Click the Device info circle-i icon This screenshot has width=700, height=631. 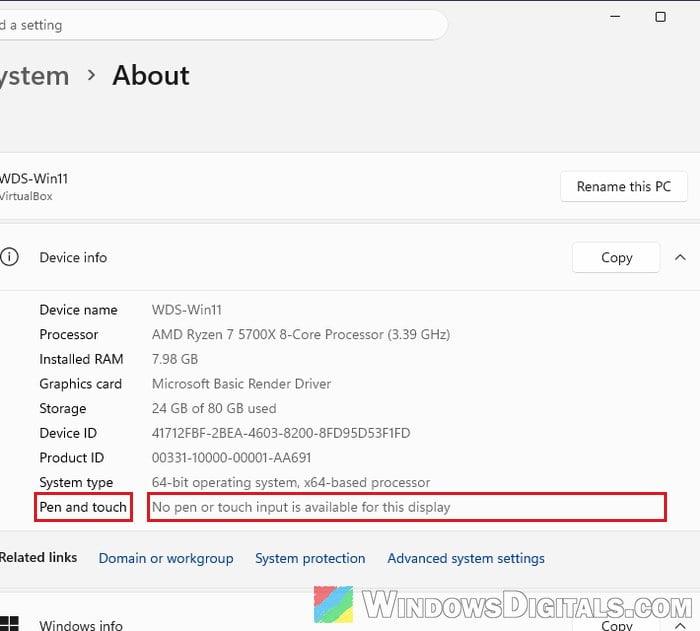(x=9, y=257)
